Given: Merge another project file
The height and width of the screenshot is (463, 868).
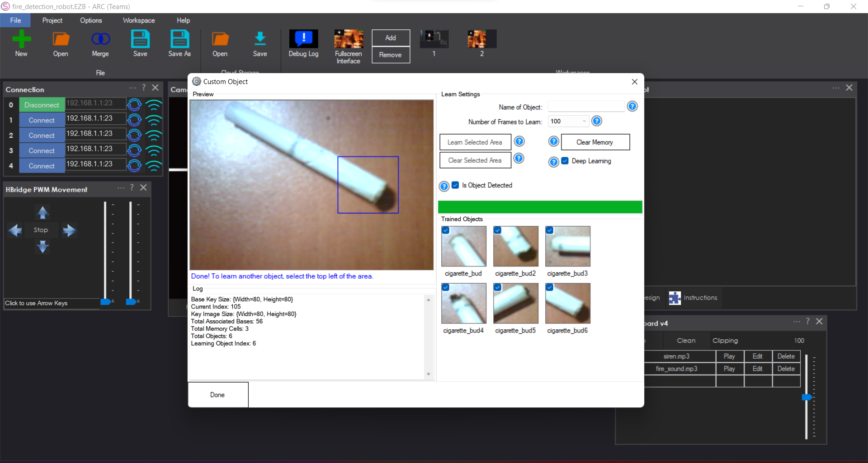Looking at the screenshot, I should click(x=100, y=43).
